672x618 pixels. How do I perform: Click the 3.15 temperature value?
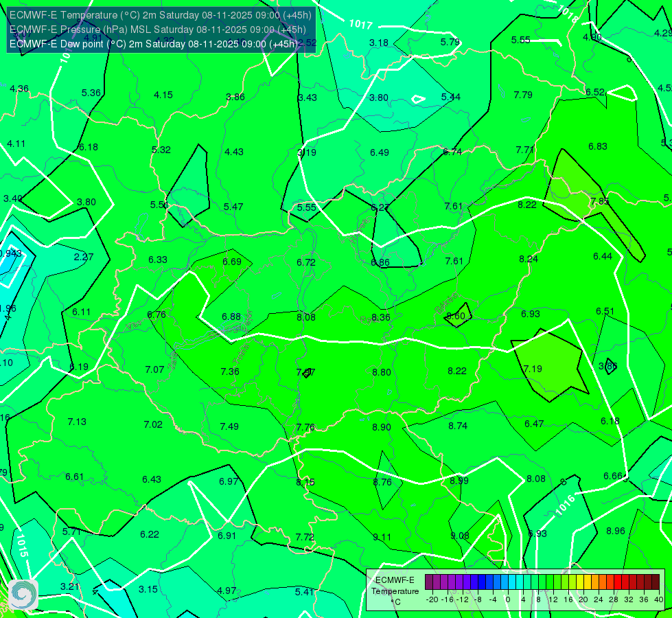148,589
